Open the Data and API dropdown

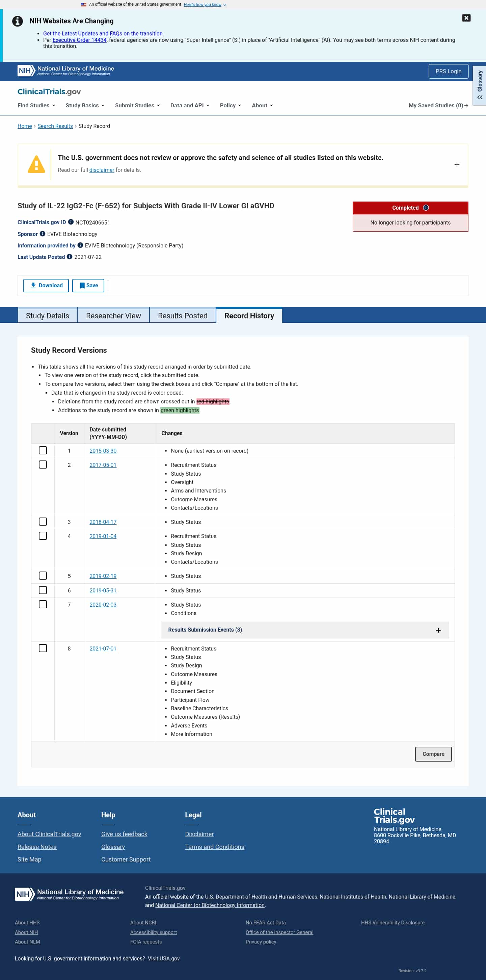pyautogui.click(x=190, y=105)
